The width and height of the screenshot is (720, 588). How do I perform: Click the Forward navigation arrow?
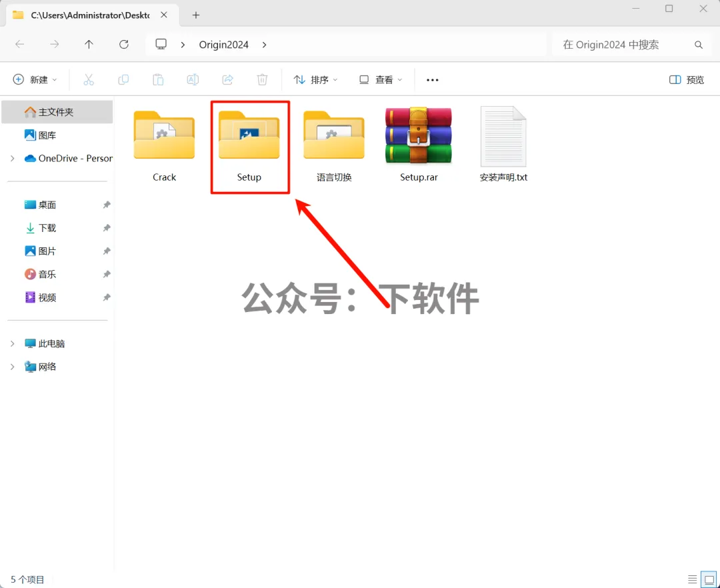point(55,45)
